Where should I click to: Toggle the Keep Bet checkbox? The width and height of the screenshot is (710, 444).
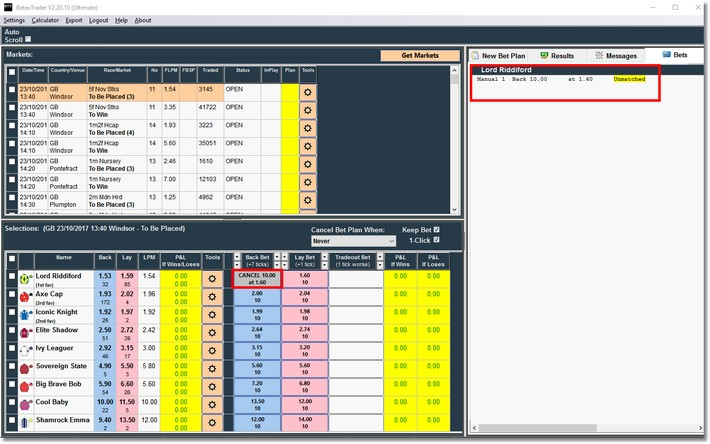point(436,229)
